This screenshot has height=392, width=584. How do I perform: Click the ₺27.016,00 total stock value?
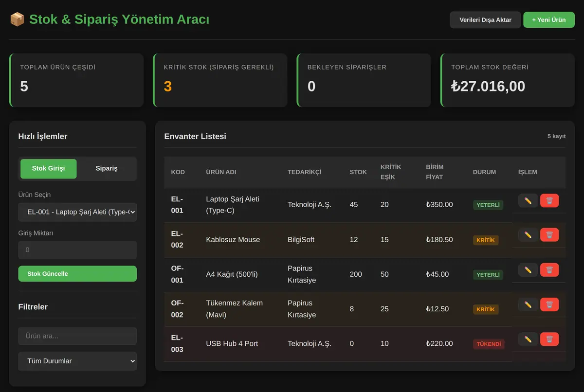click(x=488, y=87)
